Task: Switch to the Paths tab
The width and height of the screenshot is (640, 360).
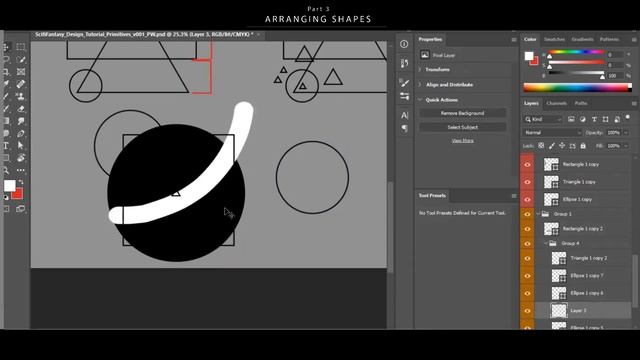Action: tap(581, 104)
